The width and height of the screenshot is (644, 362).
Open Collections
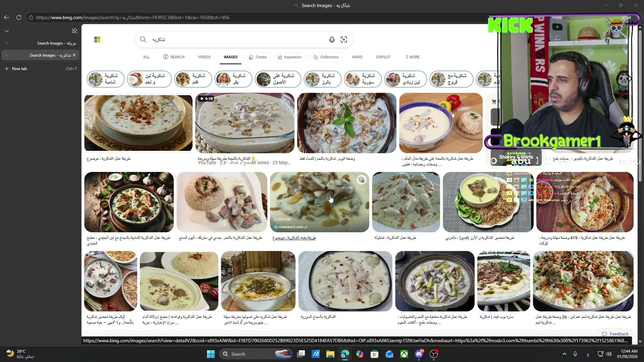point(326,57)
